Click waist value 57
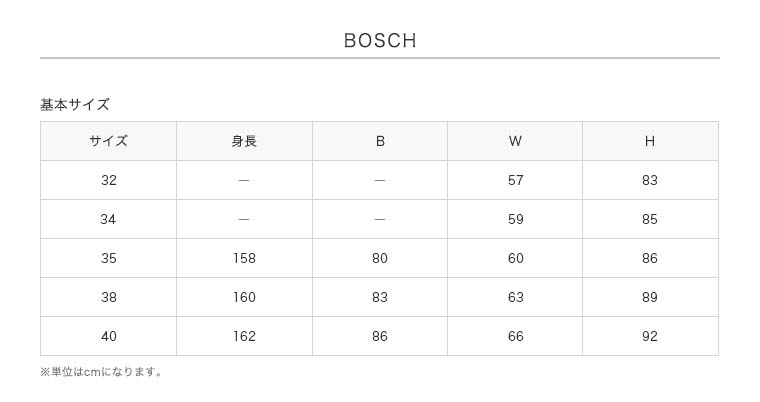 click(515, 180)
